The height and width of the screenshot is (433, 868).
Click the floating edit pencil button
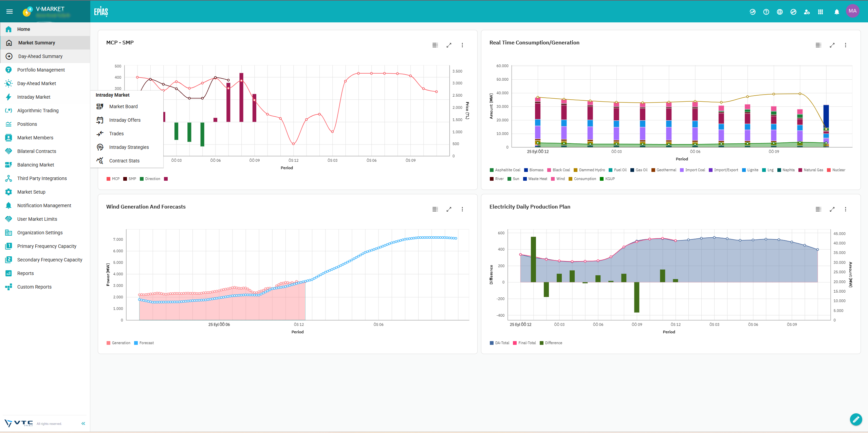[856, 419]
